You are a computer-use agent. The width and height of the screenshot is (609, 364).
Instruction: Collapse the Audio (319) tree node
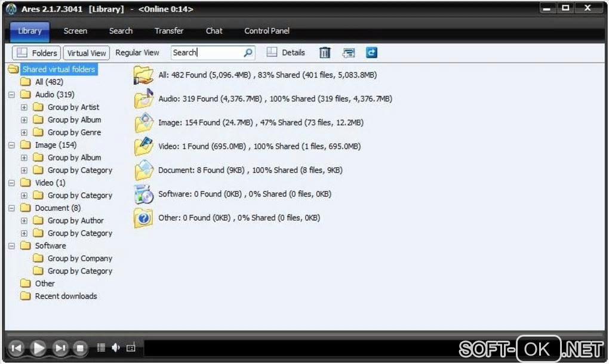click(12, 95)
